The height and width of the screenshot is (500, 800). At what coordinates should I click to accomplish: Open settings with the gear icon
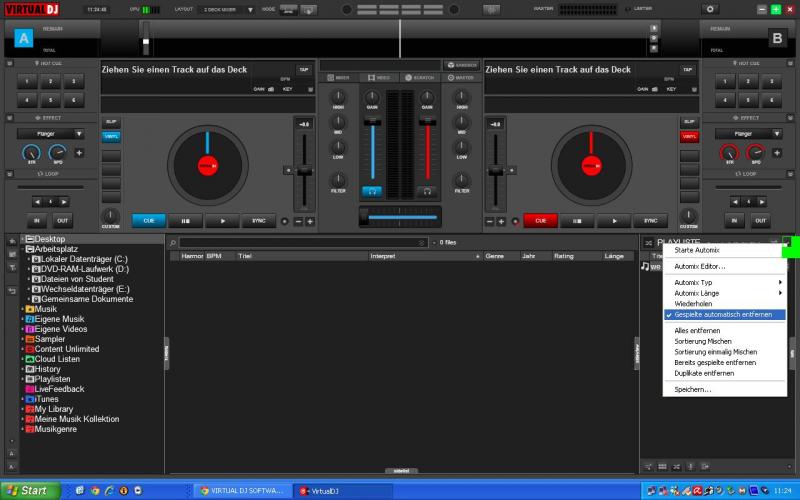pyautogui.click(x=710, y=9)
